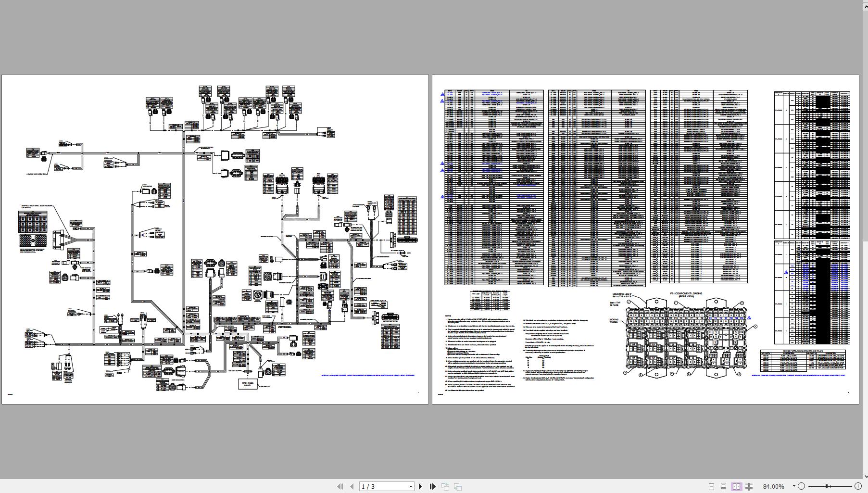Toggle facing two-page view

tap(736, 486)
